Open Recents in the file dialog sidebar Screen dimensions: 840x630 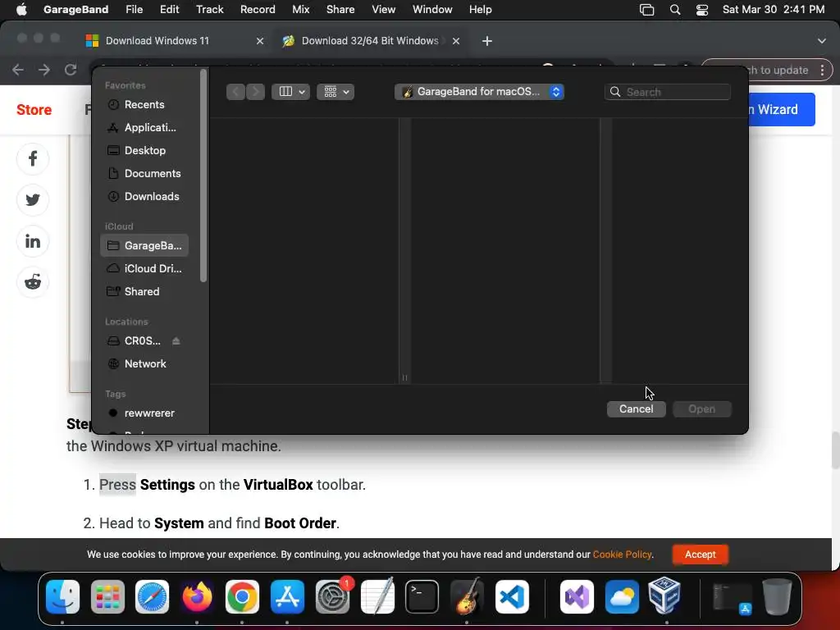coord(144,104)
